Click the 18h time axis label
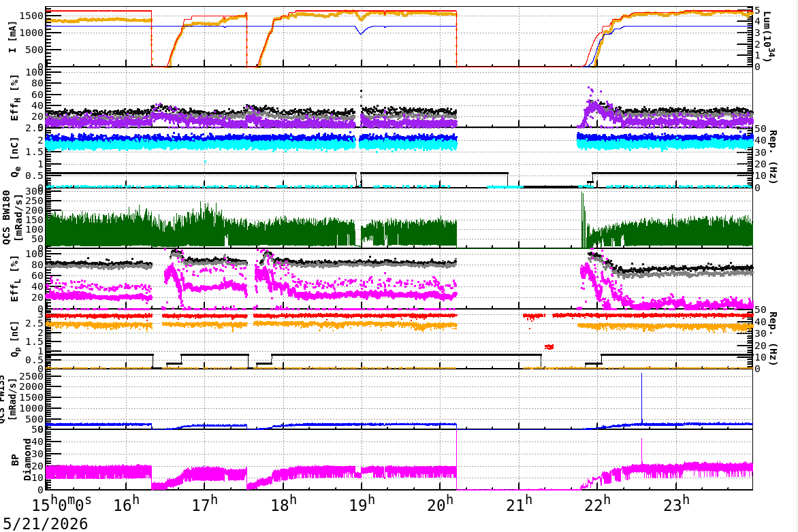The height and width of the screenshot is (532, 798). click(x=283, y=503)
